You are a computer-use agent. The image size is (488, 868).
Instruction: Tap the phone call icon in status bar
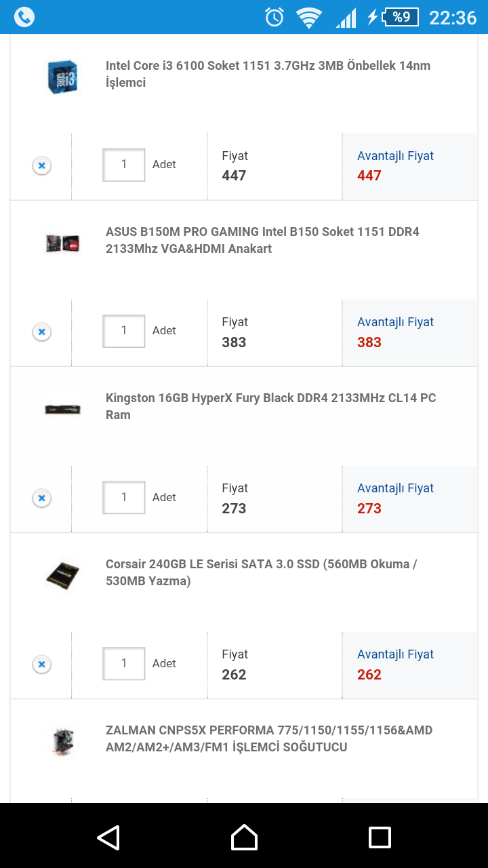point(24,17)
